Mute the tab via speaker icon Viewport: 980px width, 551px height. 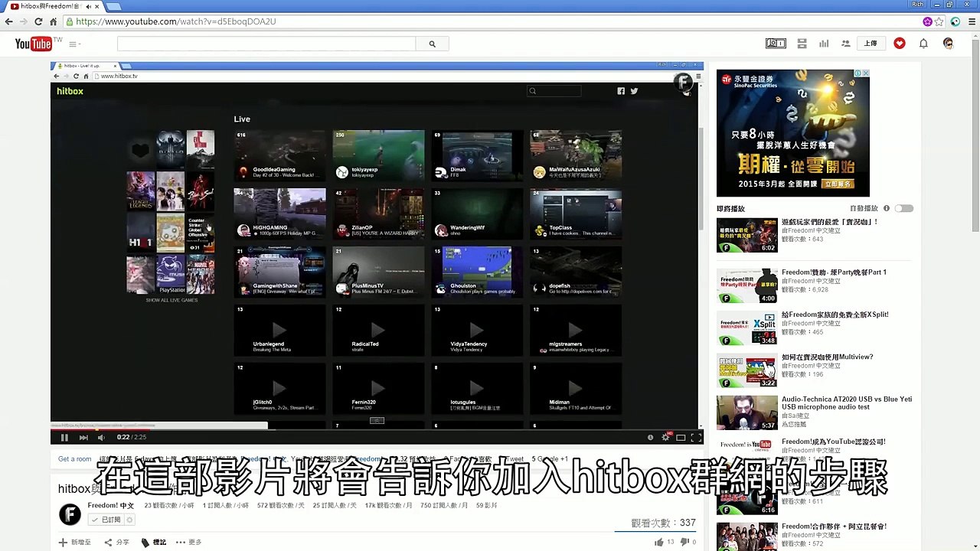88,6
